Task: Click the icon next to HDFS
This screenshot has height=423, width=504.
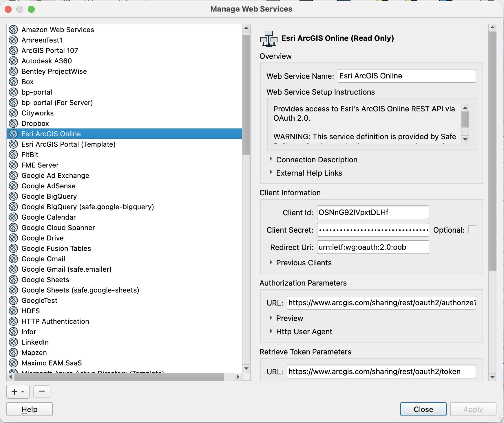Action: (x=13, y=311)
